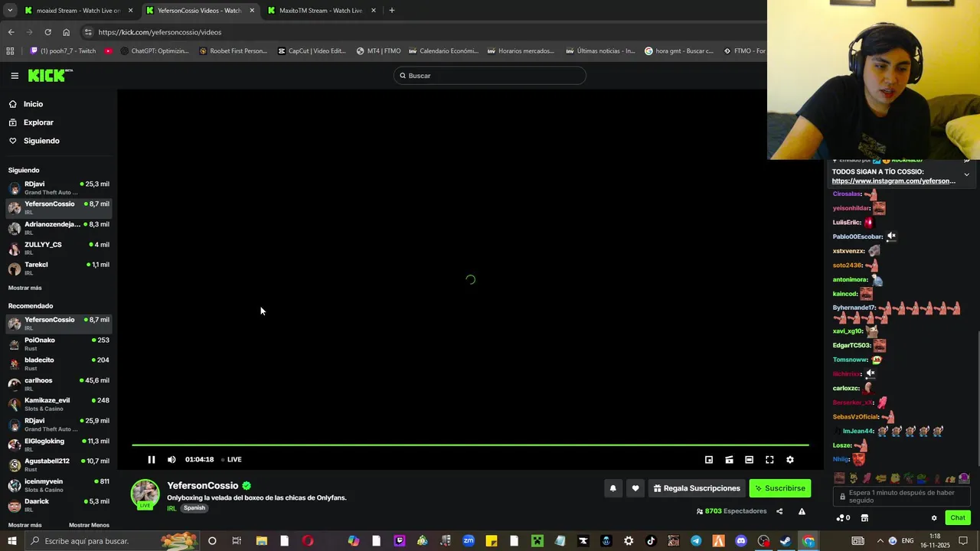Open the browser tab search dropdown
Image resolution: width=980 pixels, height=551 pixels.
pyautogui.click(x=10, y=11)
